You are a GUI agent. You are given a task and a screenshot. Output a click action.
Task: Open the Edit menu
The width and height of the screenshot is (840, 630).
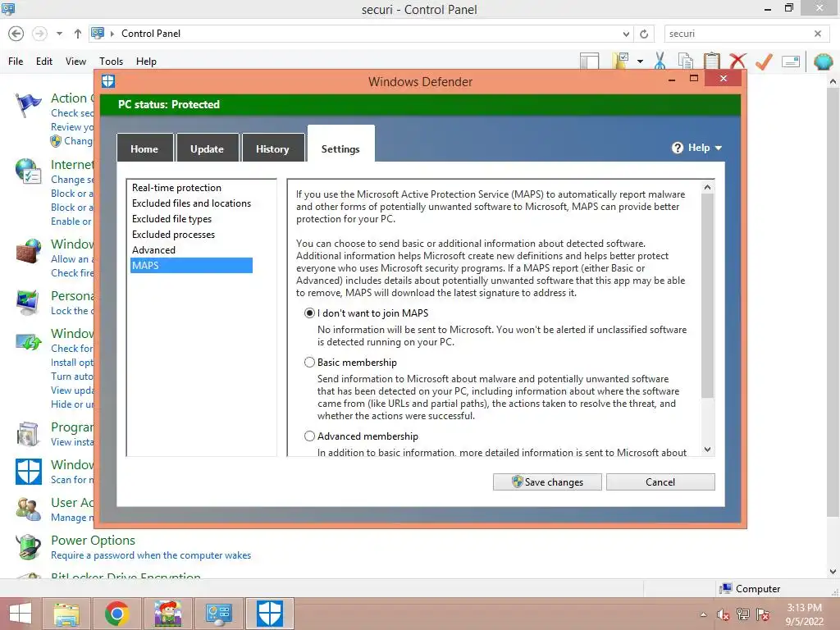44,61
